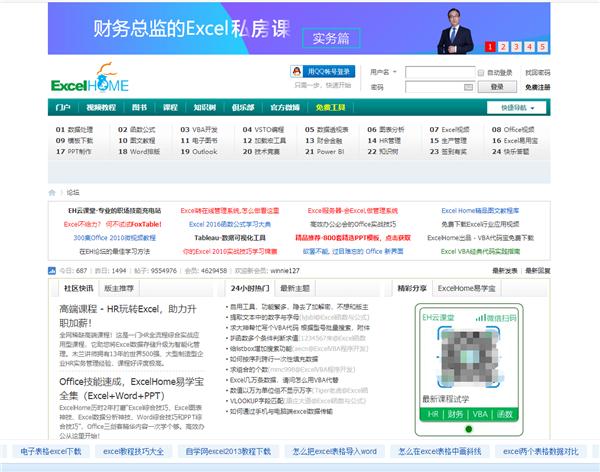Click the home icon in the breadcrumb
The image size is (600, 472).
(52, 193)
